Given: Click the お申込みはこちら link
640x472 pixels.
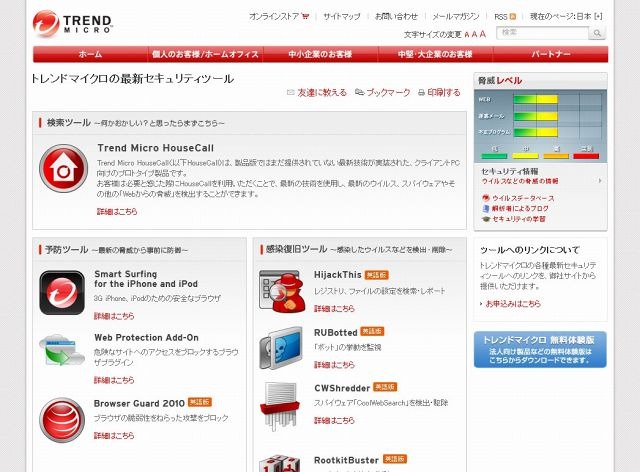Looking at the screenshot, I should (x=513, y=304).
